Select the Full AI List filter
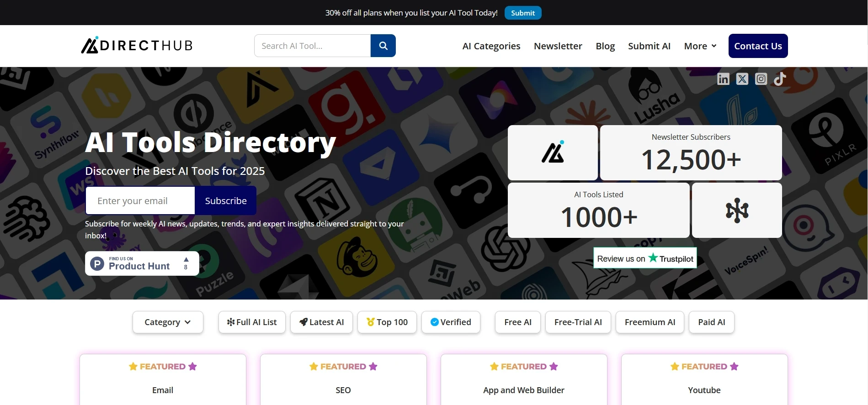The image size is (868, 405). click(x=252, y=322)
